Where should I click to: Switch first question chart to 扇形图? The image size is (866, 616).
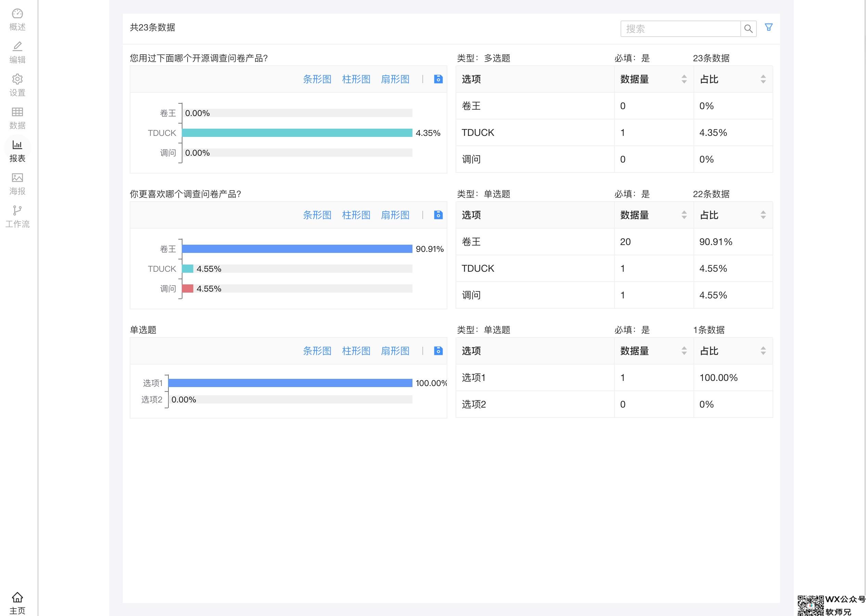click(x=395, y=79)
